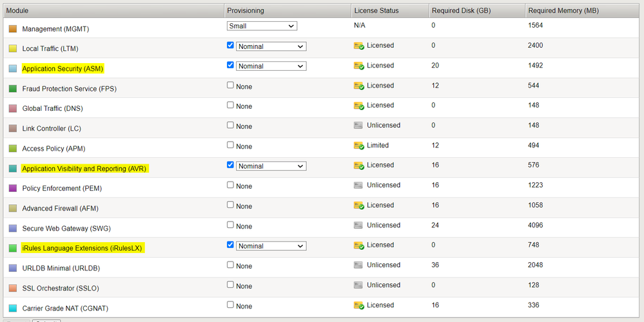Image resolution: width=644 pixels, height=322 pixels.
Task: Click the Provisioning column header
Action: coord(246,11)
